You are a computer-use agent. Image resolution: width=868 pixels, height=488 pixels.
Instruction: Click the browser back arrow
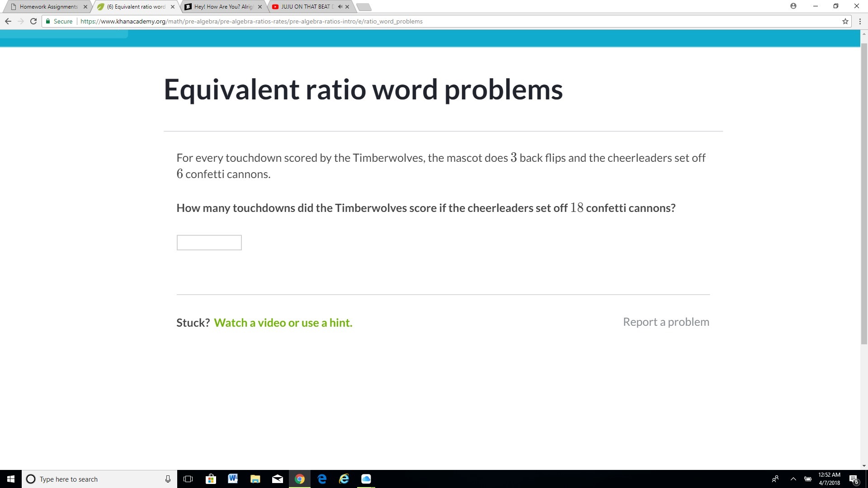point(8,21)
